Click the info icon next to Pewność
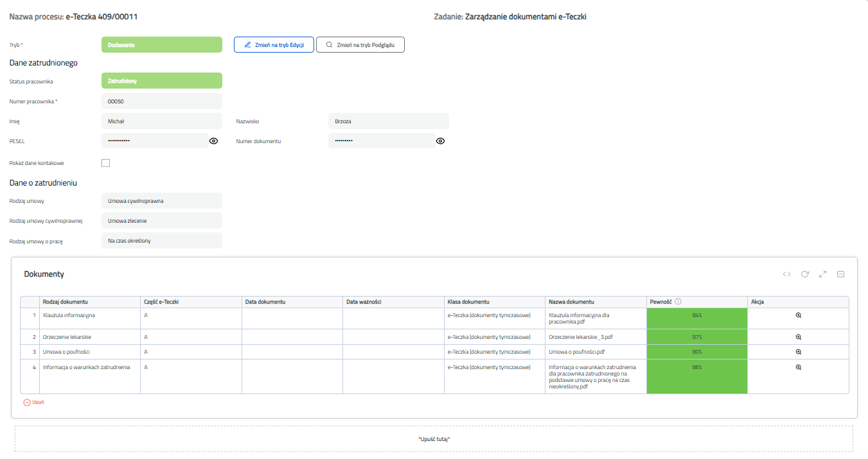The width and height of the screenshot is (868, 459). [x=678, y=302]
